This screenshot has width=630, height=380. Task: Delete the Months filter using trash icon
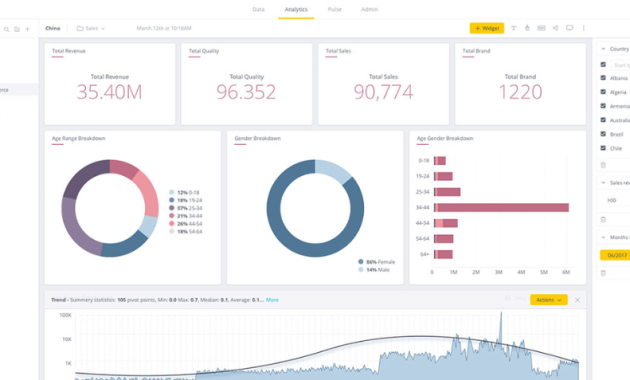click(x=603, y=273)
